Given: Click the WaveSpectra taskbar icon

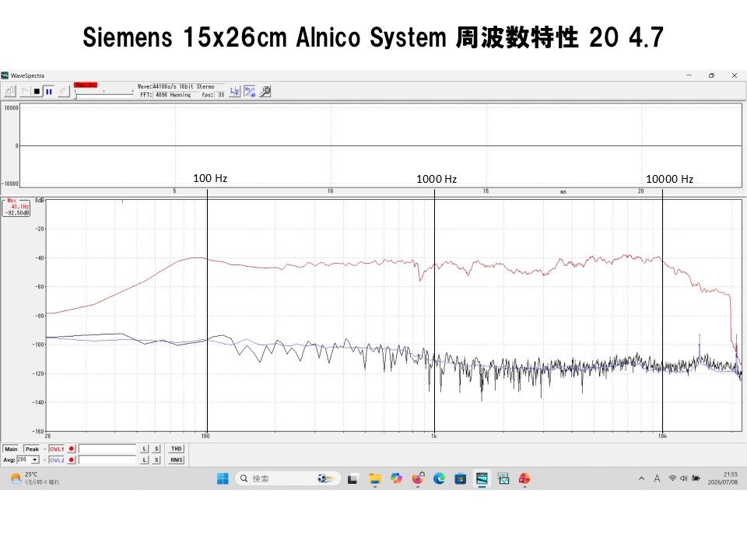Looking at the screenshot, I should click(x=482, y=478).
